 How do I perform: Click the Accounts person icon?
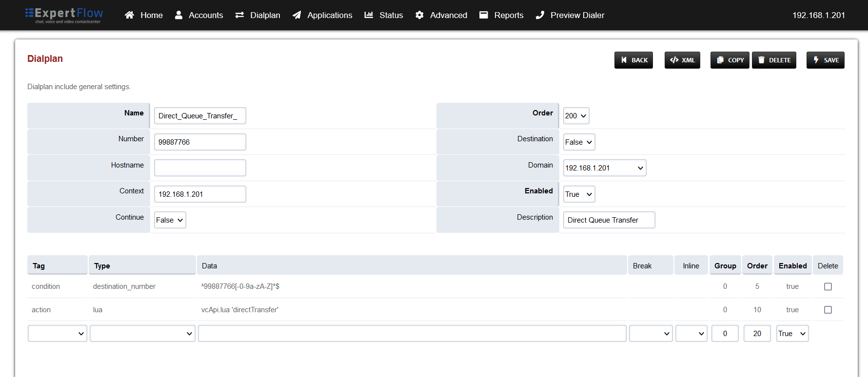click(179, 15)
